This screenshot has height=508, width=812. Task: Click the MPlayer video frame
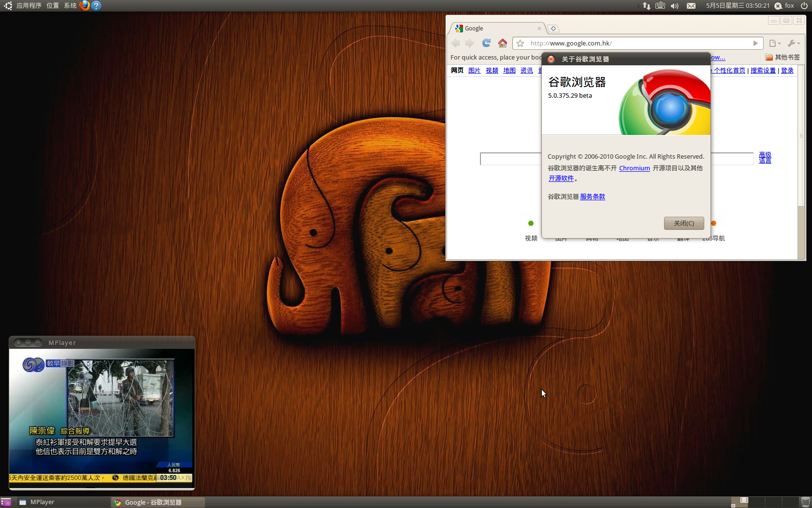[101, 418]
